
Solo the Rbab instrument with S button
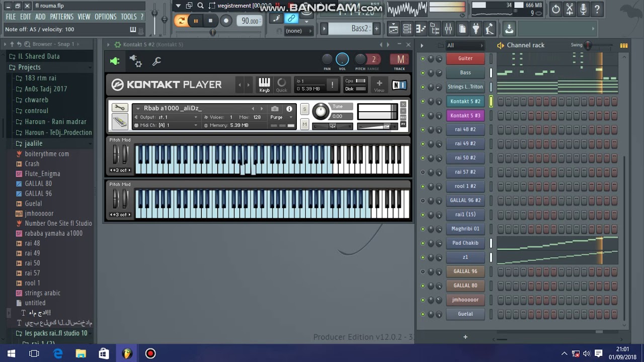(x=304, y=109)
